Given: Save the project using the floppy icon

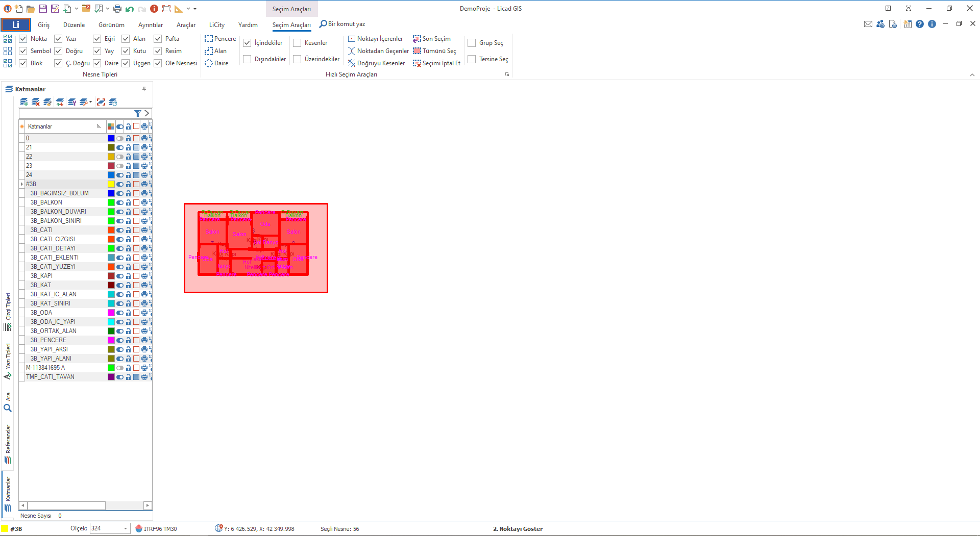Looking at the screenshot, I should (43, 9).
